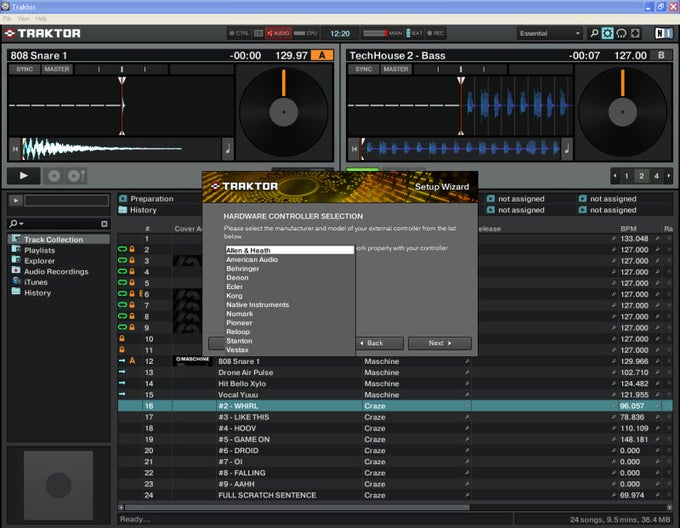The image size is (680, 528).
Task: Click the headphones cruise mode icon
Action: coord(621,33)
